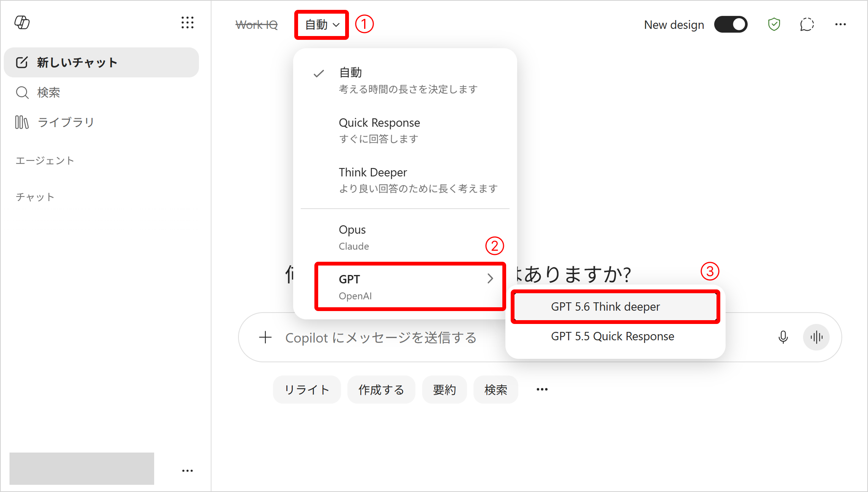Open the 自動 model selector dropdown

[322, 25]
